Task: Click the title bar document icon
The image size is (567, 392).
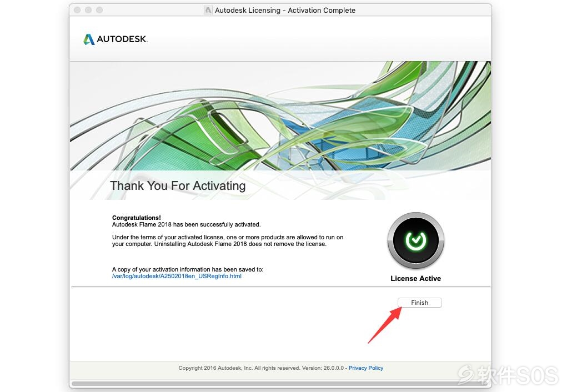Action: (208, 10)
